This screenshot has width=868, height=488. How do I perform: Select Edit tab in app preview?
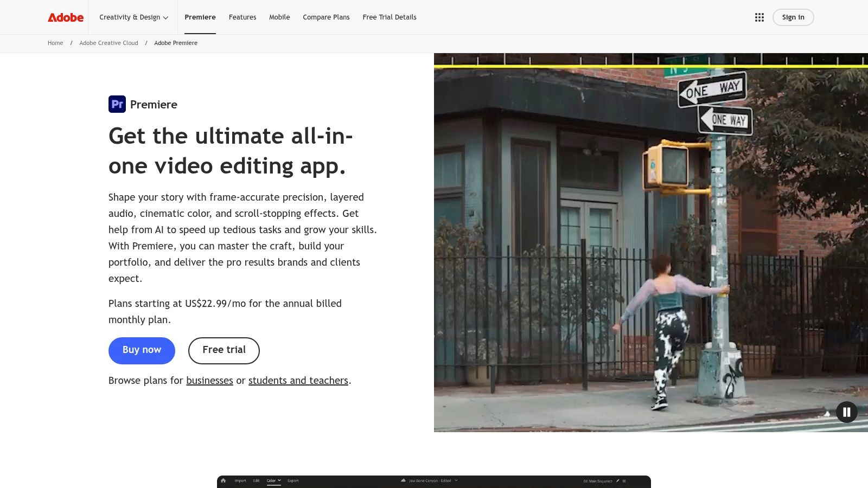pos(256,480)
